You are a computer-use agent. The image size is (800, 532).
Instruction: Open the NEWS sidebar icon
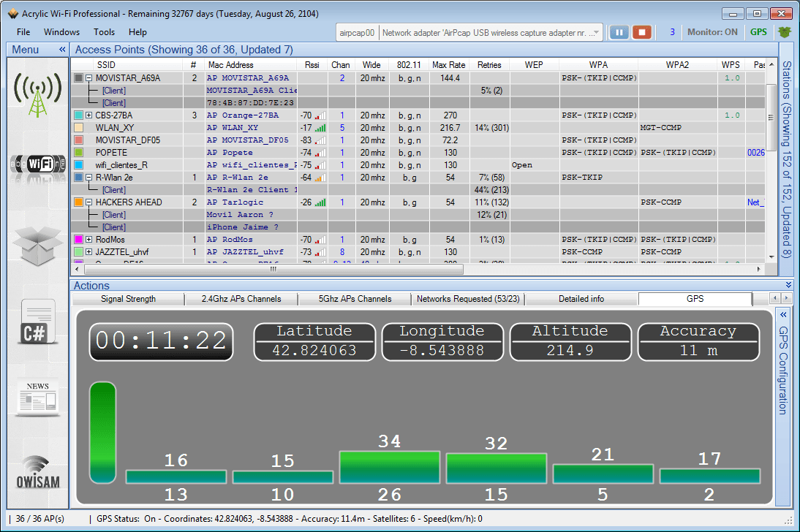click(38, 397)
